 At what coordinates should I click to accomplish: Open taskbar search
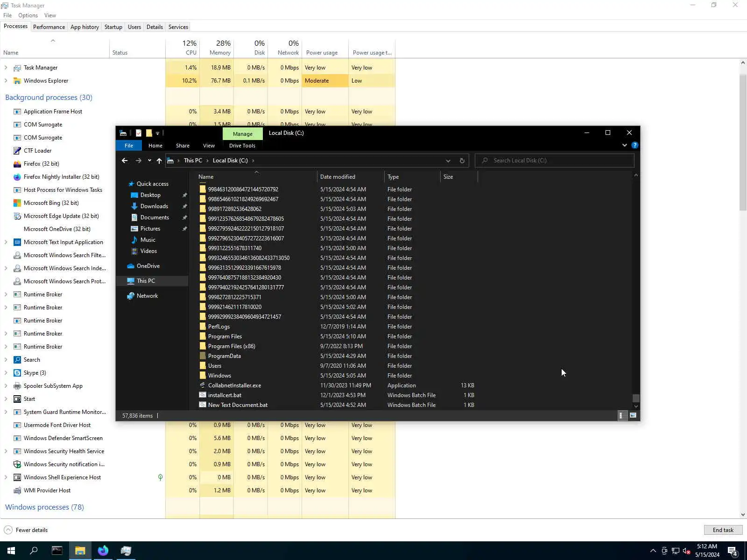(34, 551)
